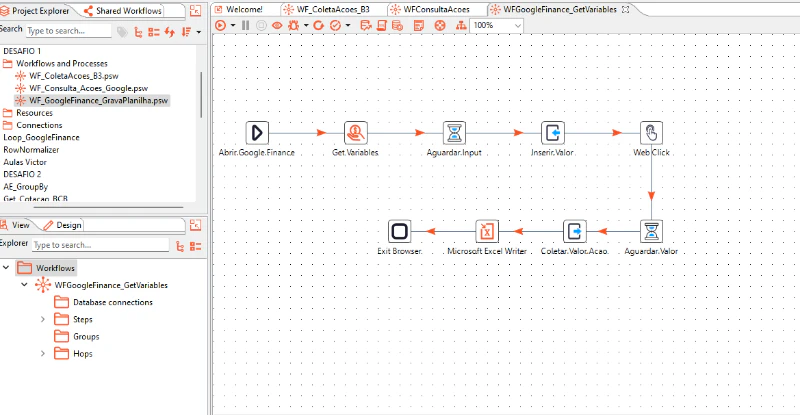Click the sync arrows icon in Project Explorer
Screen dimensions: 800x415
[170, 32]
